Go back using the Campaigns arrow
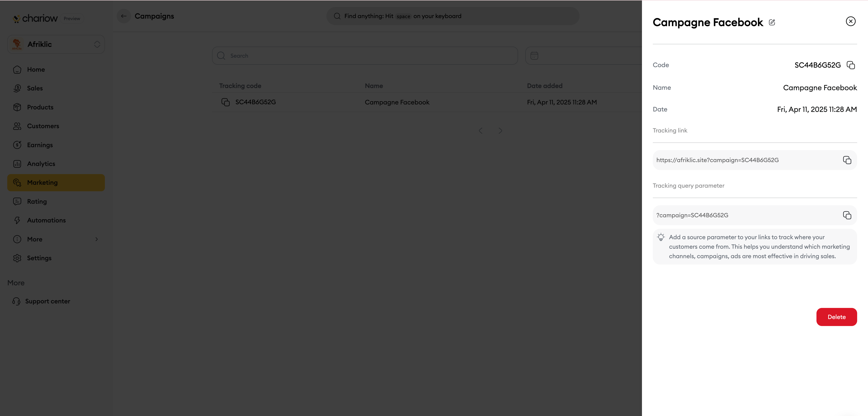 pyautogui.click(x=124, y=16)
